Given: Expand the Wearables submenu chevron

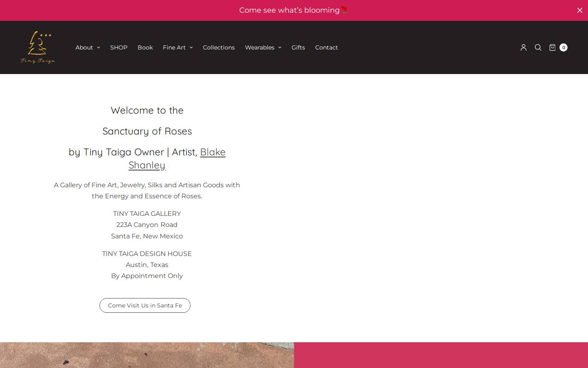Looking at the screenshot, I should point(280,47).
